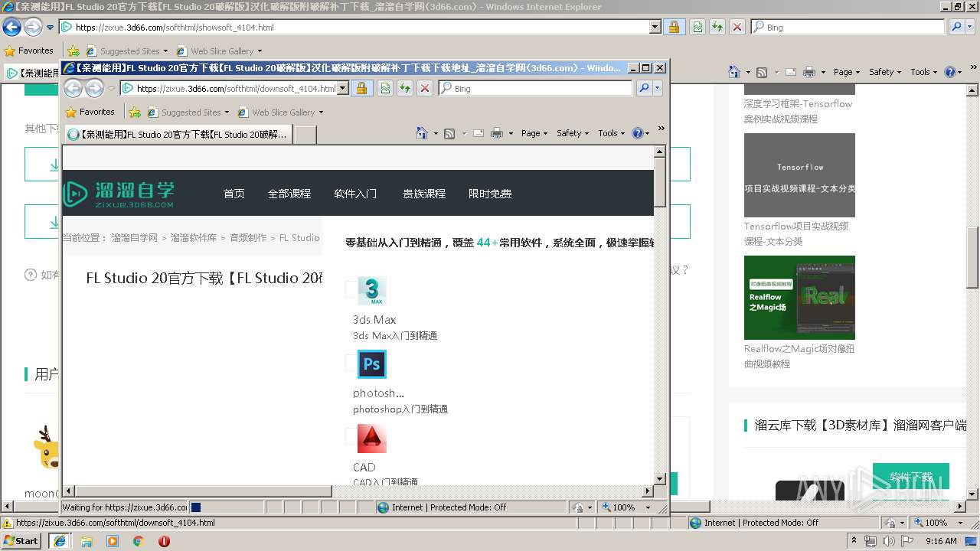Viewport: 980px width, 551px height.
Task: Click the 溜溜软件库 breadcrumb link
Action: pos(193,238)
